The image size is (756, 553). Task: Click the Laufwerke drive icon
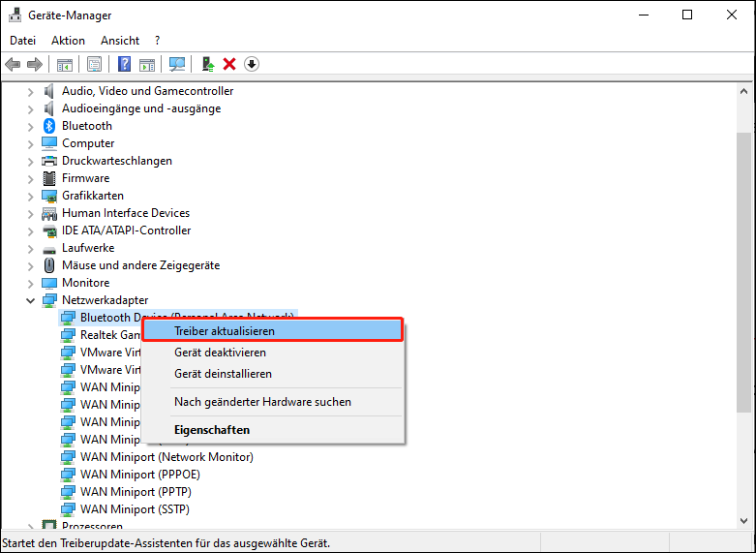click(49, 249)
